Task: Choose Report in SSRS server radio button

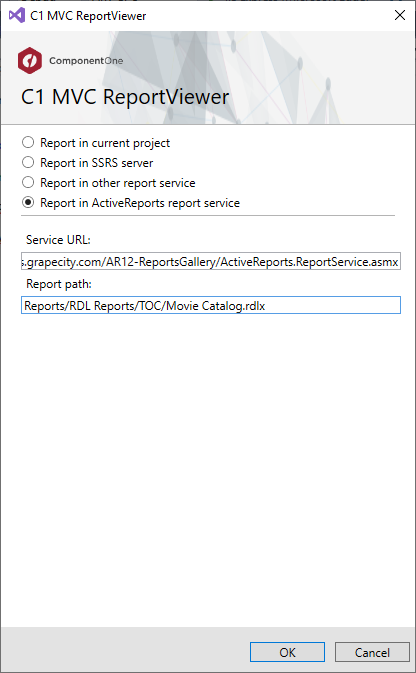Action: 28,162
